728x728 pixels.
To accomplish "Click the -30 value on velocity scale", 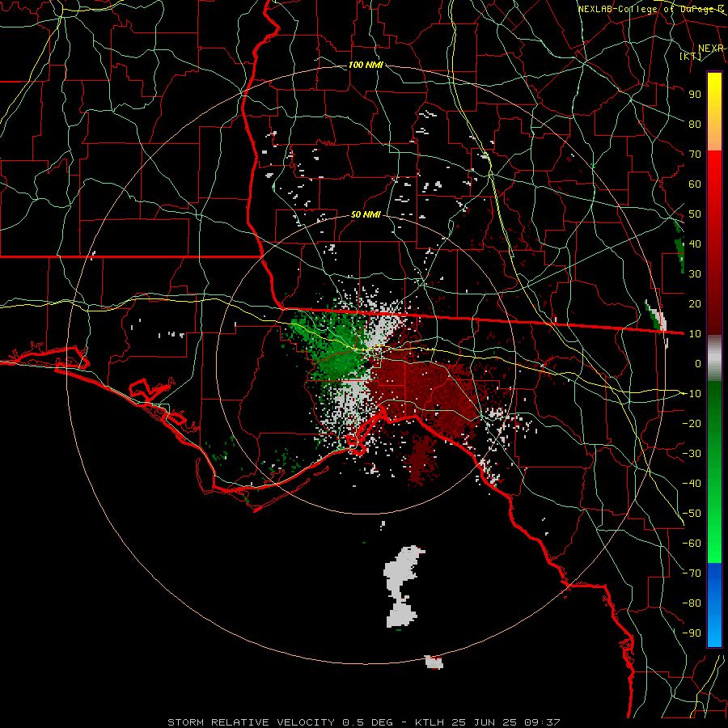I will click(x=692, y=454).
